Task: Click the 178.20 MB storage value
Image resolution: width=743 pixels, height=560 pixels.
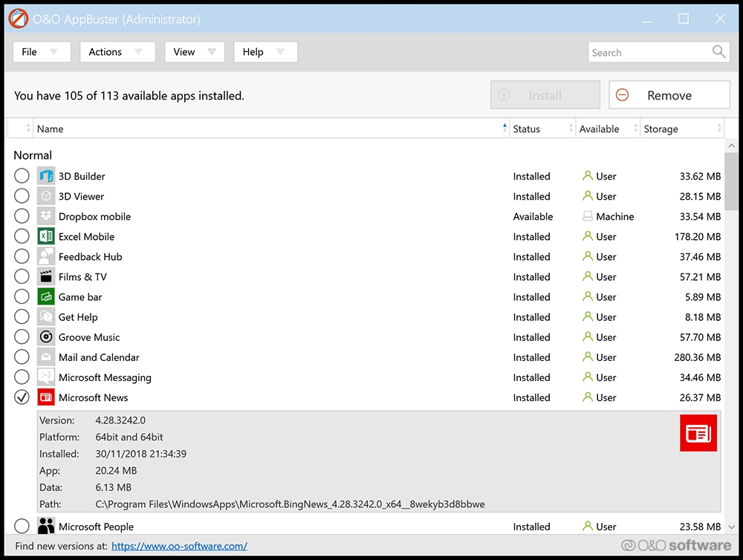Action: 698,236
